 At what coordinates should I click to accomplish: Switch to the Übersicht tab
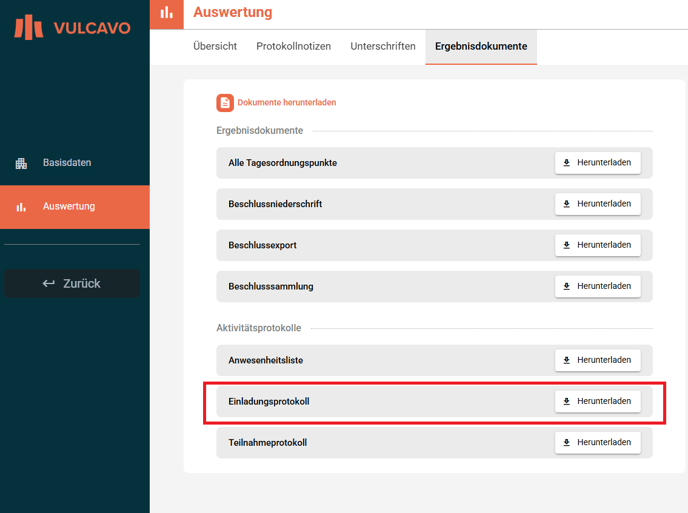point(215,47)
